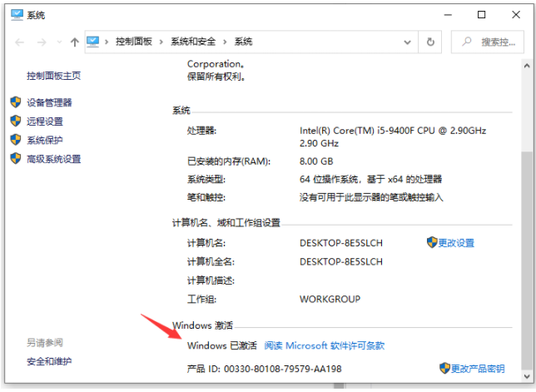Select the 控制面板 breadcrumb item

135,42
